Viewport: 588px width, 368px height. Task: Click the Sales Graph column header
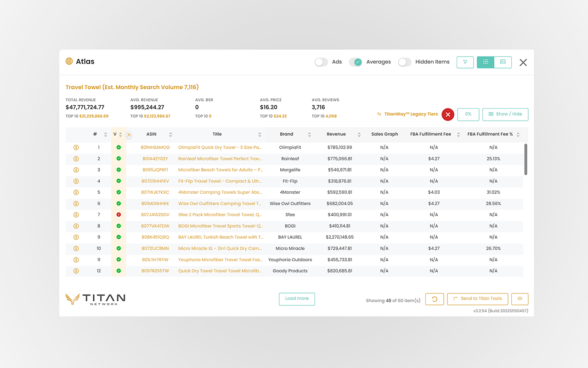384,134
